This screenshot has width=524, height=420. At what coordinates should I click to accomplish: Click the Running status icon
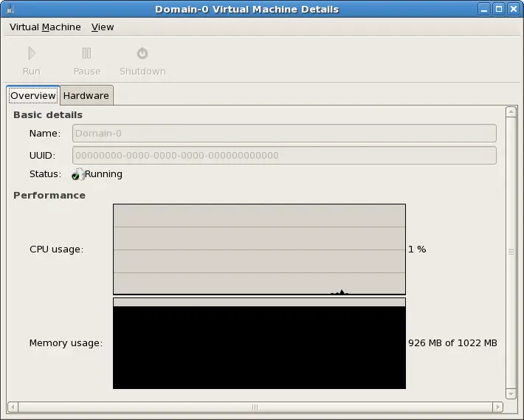tap(78, 174)
